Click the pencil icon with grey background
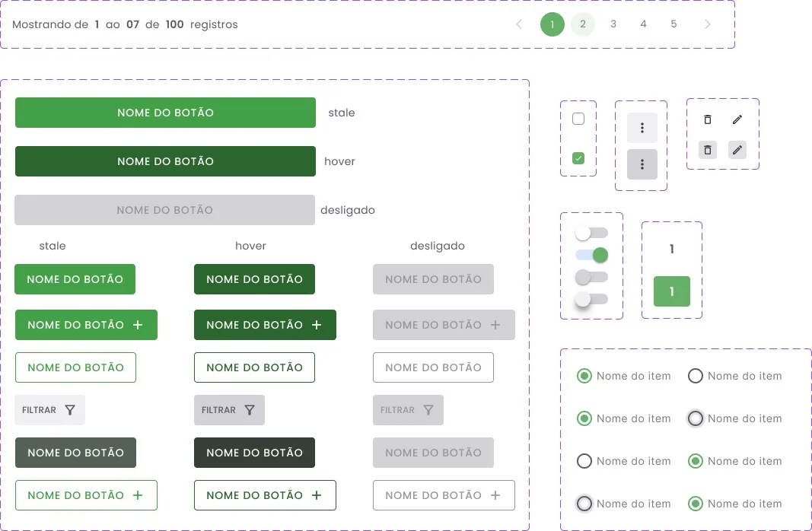Viewport: 812px width, 531px height. click(x=737, y=150)
